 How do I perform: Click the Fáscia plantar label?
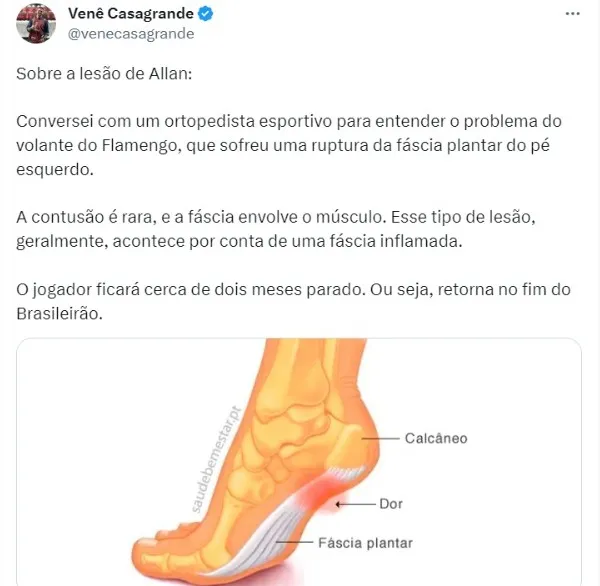tap(365, 543)
